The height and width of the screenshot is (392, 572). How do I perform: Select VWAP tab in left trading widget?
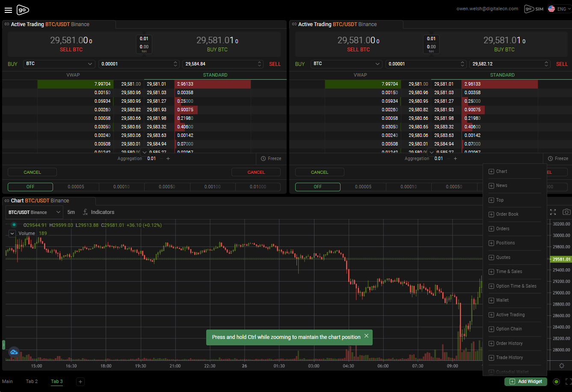(x=73, y=75)
